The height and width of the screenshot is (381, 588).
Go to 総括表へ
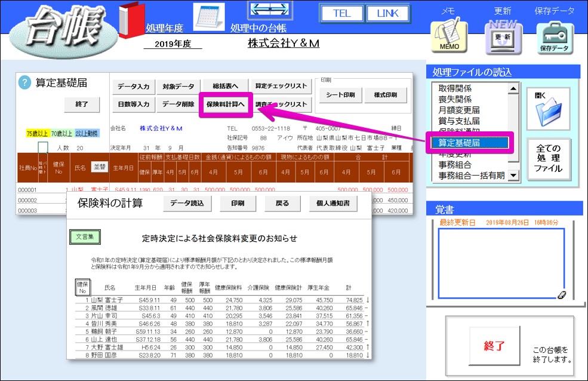(226, 86)
